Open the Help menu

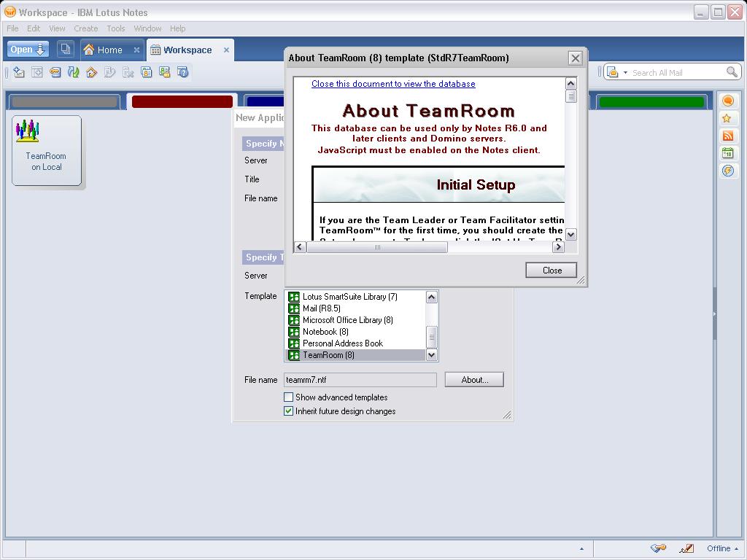[x=178, y=28]
